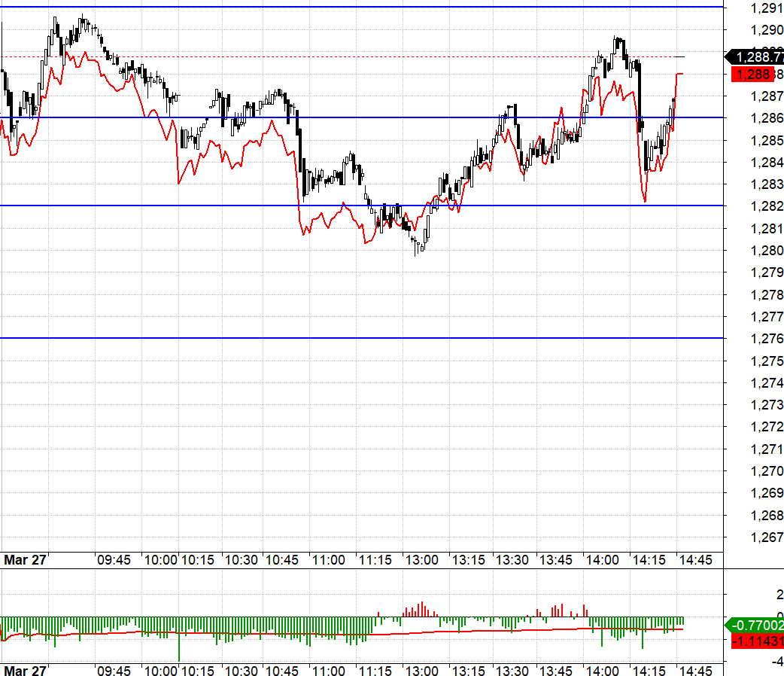Select the red -1.1143 indicator value tag

pos(755,641)
